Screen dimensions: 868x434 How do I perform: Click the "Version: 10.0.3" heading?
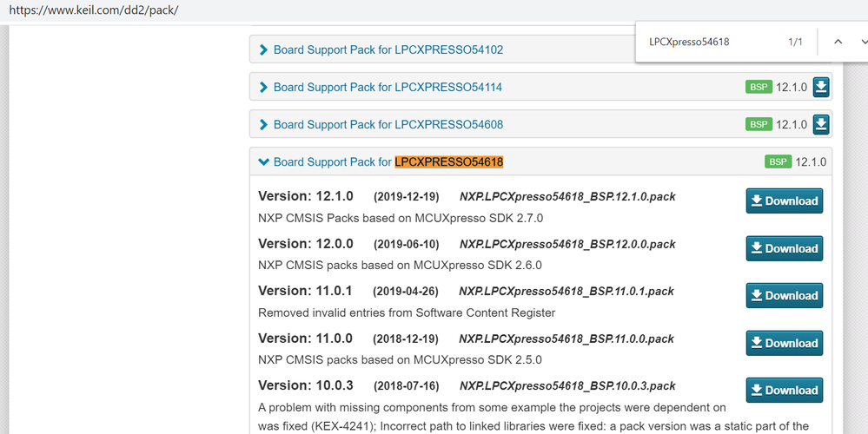(x=306, y=385)
